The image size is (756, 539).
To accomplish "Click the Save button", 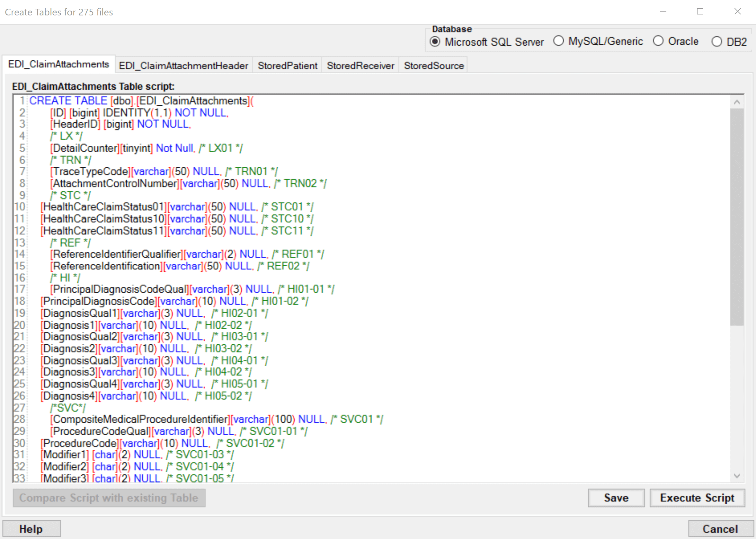I will pyautogui.click(x=616, y=498).
